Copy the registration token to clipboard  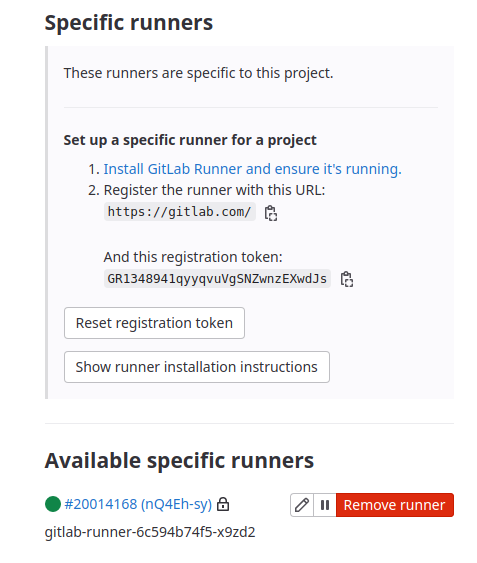tap(347, 279)
